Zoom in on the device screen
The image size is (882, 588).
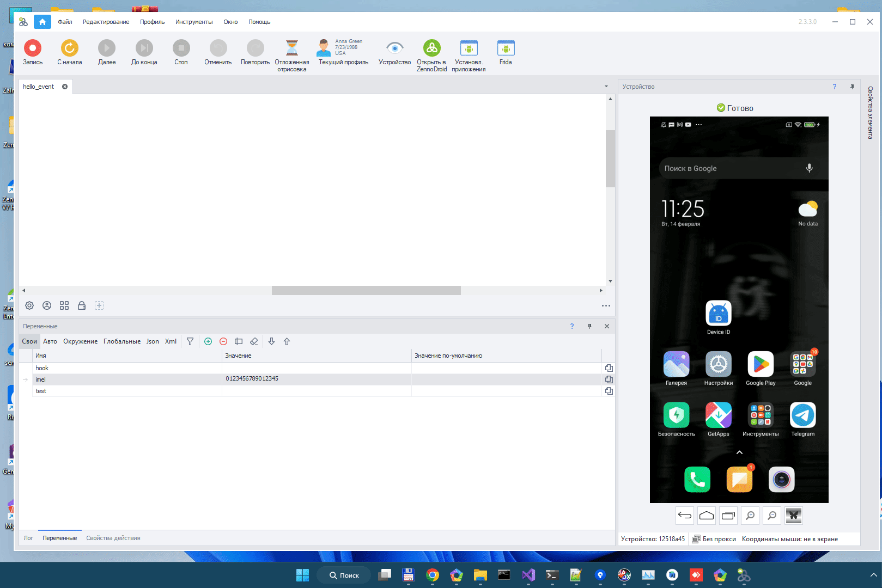750,516
